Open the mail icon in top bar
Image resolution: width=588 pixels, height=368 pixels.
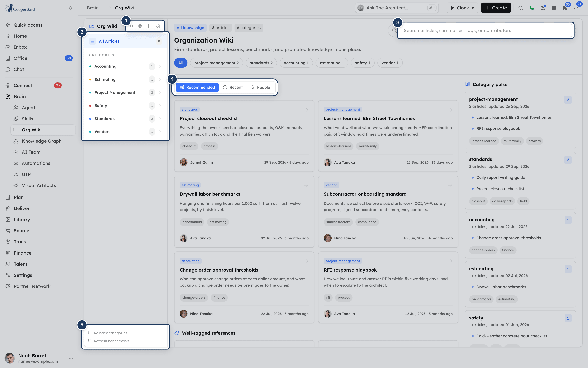[x=543, y=8]
